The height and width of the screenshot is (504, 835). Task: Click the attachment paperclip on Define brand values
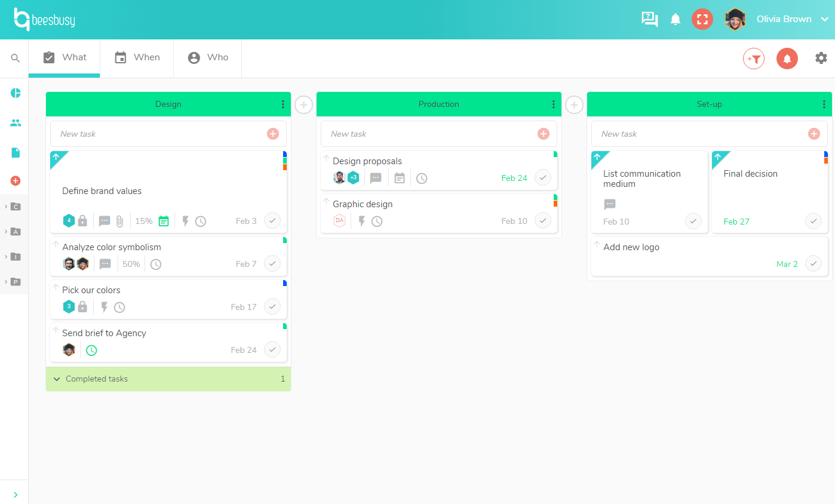(x=119, y=221)
